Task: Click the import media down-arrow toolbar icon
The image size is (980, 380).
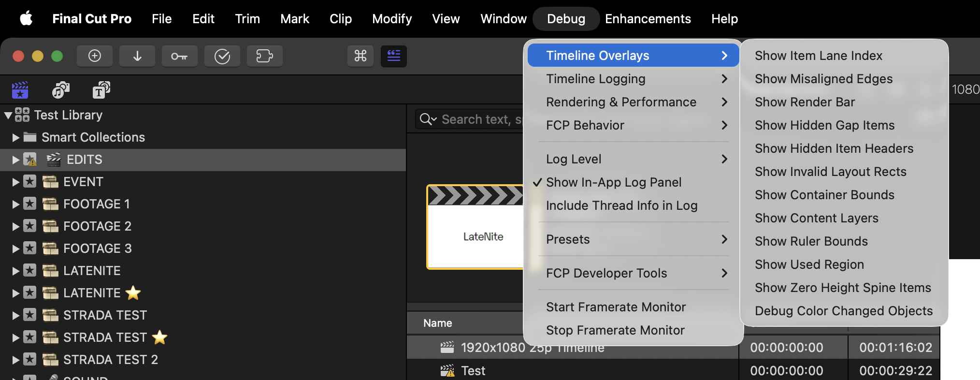Action: coord(137,56)
